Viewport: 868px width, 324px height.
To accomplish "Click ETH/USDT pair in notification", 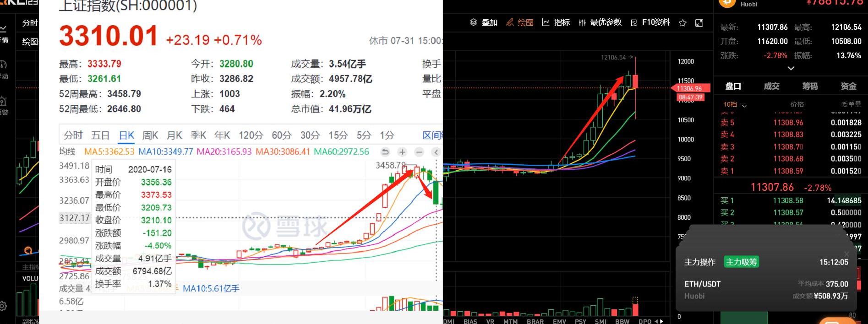I will click(x=702, y=284).
